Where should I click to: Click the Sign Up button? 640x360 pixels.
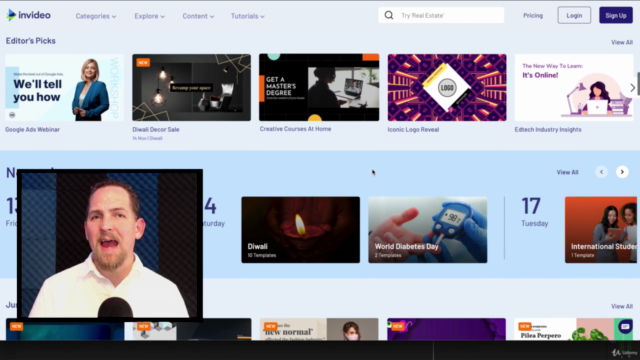(616, 16)
